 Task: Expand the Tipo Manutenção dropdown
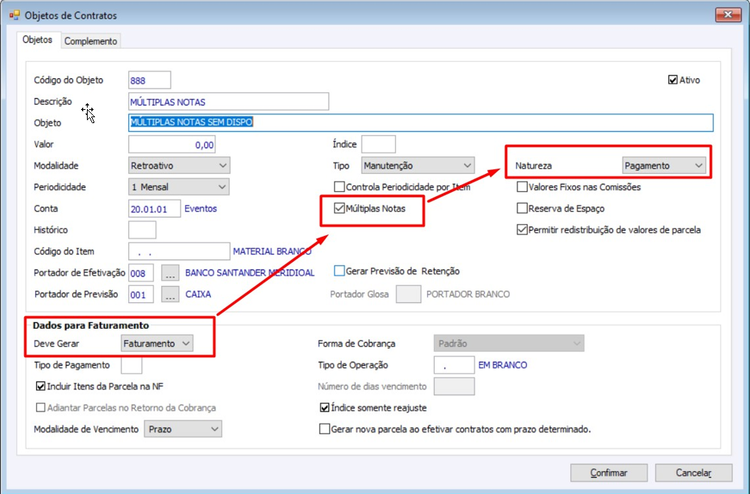418,165
